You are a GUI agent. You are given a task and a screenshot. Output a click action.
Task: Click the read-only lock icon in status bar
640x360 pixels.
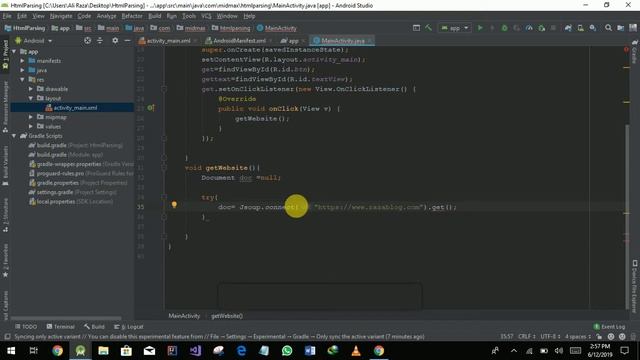point(599,337)
